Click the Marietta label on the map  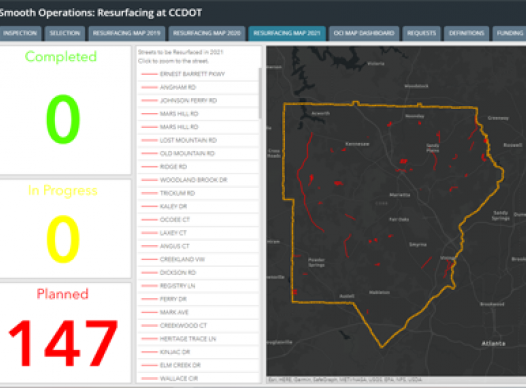400,195
